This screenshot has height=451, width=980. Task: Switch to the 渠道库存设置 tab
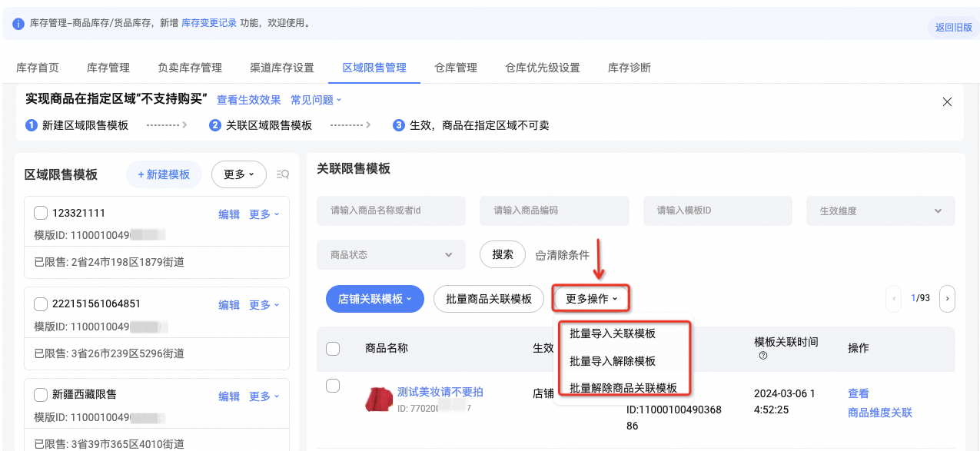pyautogui.click(x=282, y=68)
